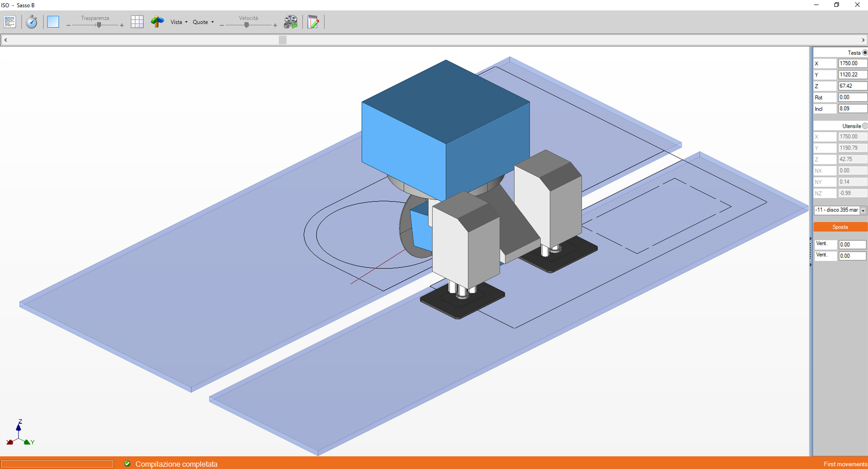Click the left arrow of the progress bar
Viewport: 868px width, 469px height.
point(5,40)
